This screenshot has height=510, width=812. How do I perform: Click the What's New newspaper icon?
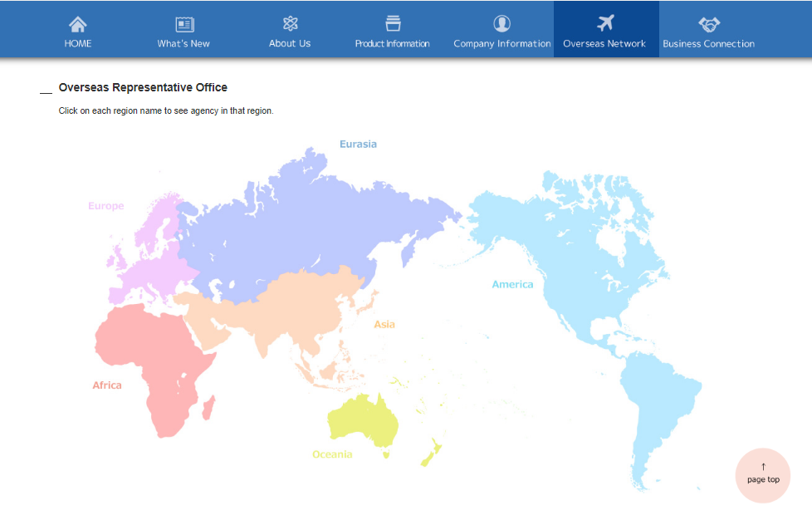point(184,24)
